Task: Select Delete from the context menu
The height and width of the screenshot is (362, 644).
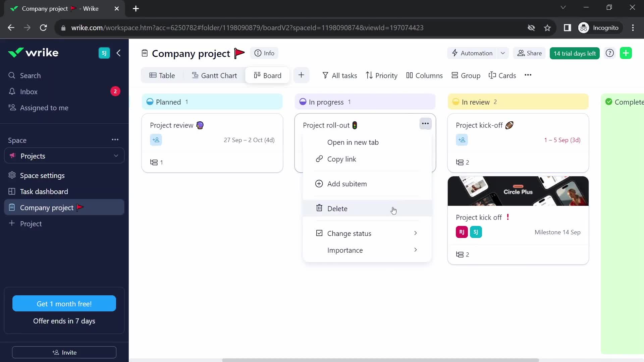Action: [x=367, y=208]
